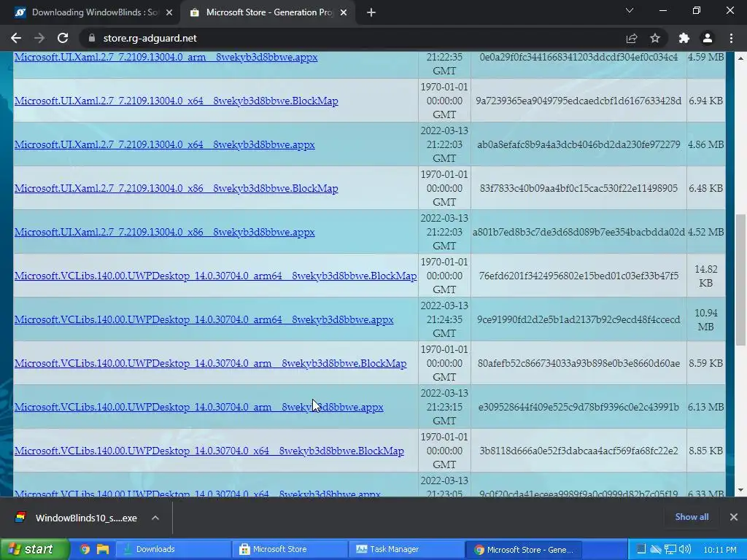The width and height of the screenshot is (747, 560).
Task: Download UI.Xaml 2.7 x86 appx
Action: (x=164, y=233)
